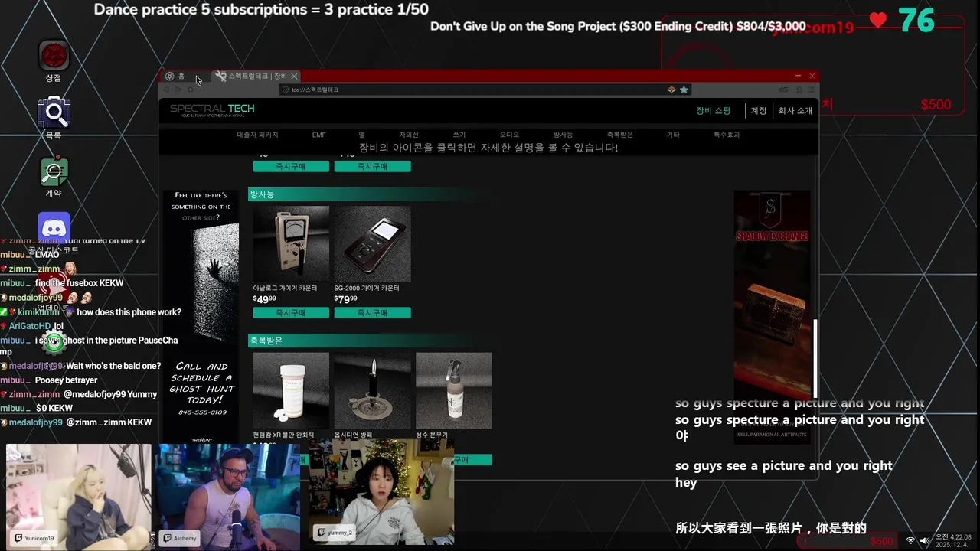Jump to the 쓰기 category
The width and height of the screenshot is (980, 551).
(459, 135)
